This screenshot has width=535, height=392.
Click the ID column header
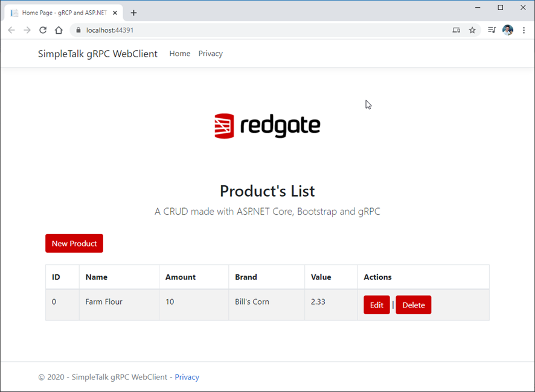click(x=62, y=277)
